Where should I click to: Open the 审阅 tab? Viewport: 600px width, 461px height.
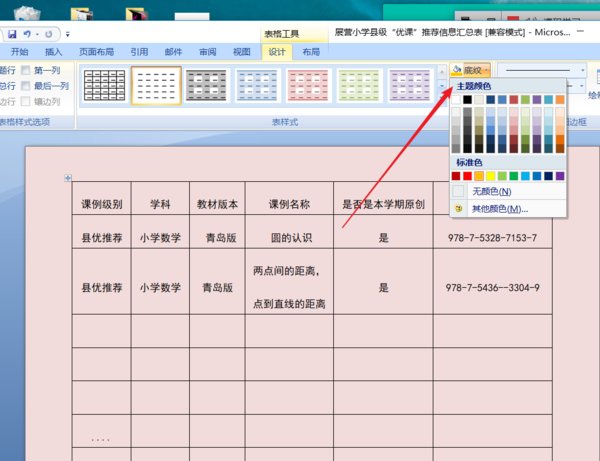(x=208, y=52)
